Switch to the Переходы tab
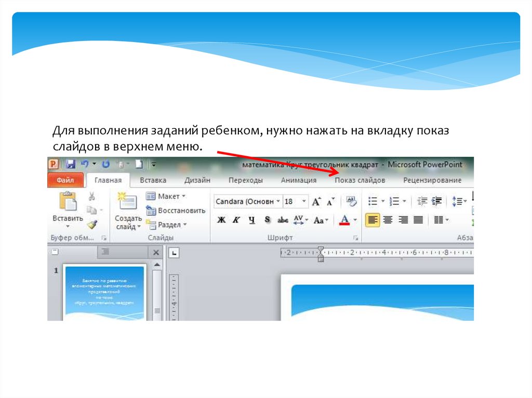Screen dimensions: 532x398 [x=246, y=180]
